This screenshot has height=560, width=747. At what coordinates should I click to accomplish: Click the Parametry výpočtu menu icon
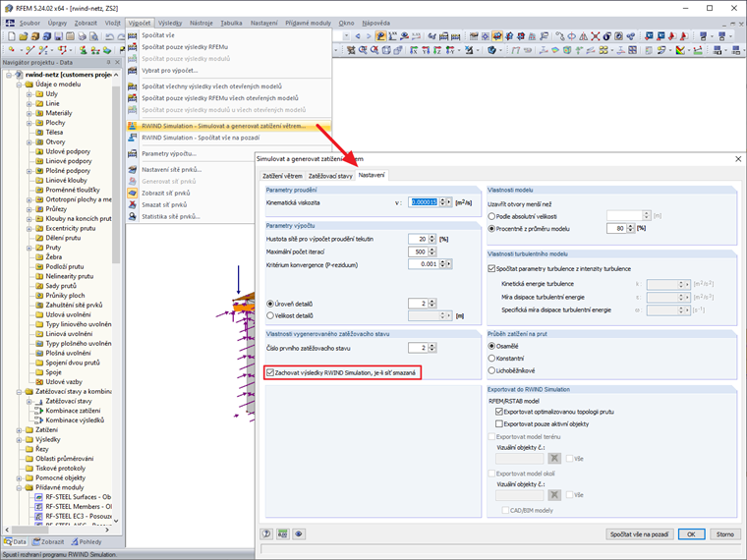click(133, 154)
